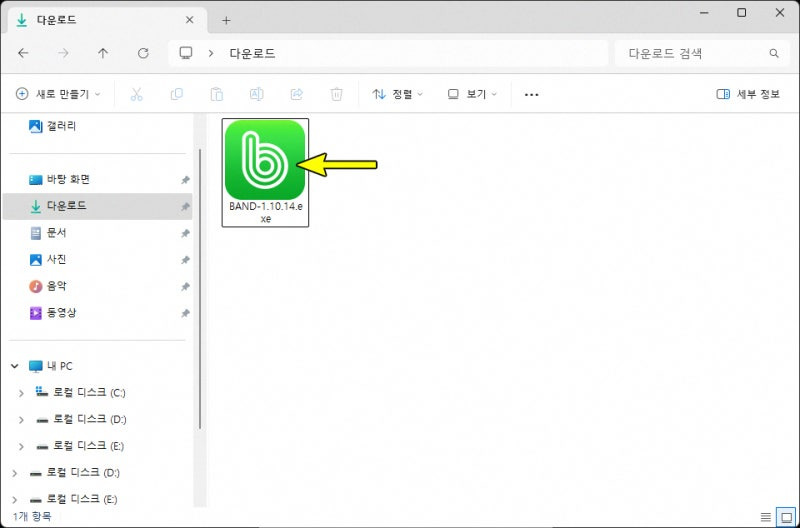Open 바탕 화면 in the sidebar
The height and width of the screenshot is (528, 800).
97,179
